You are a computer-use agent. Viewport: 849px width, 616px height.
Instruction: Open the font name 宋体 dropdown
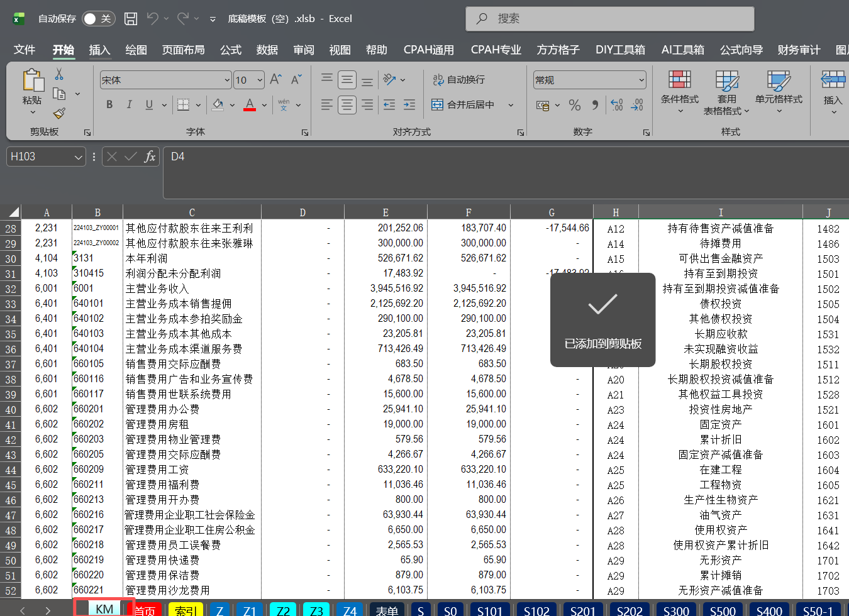(227, 80)
